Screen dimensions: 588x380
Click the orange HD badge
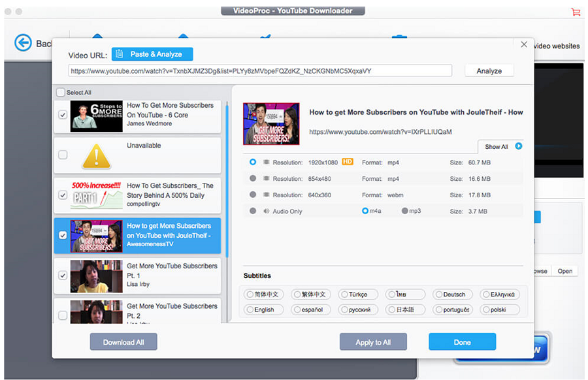(348, 162)
